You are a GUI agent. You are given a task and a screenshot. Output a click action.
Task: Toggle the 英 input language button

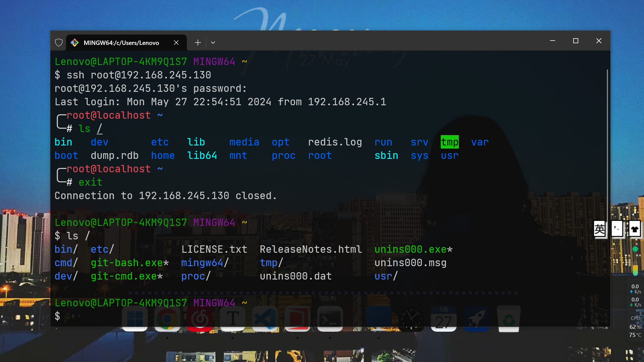(x=599, y=229)
